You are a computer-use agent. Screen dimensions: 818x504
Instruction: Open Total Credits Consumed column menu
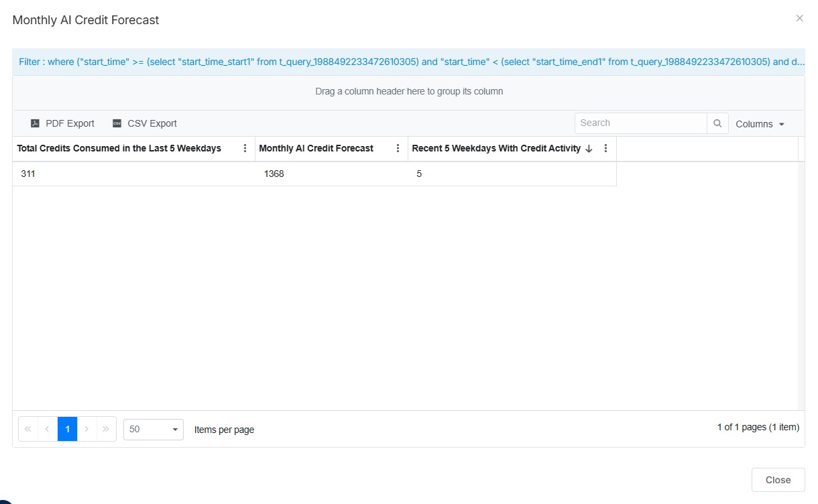click(245, 149)
